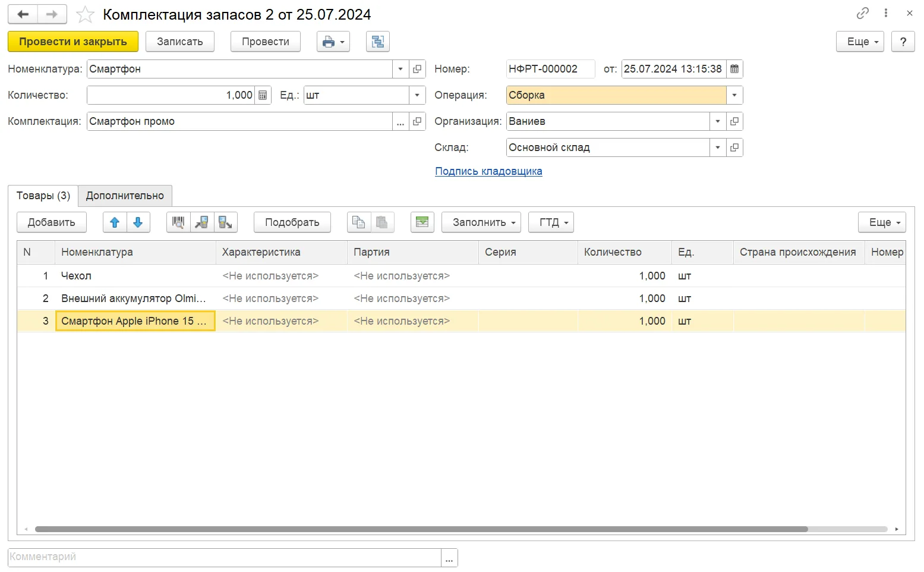Screen dimensions: 924x572
Task: Open Организация Ваниев item form icon
Action: coord(734,121)
